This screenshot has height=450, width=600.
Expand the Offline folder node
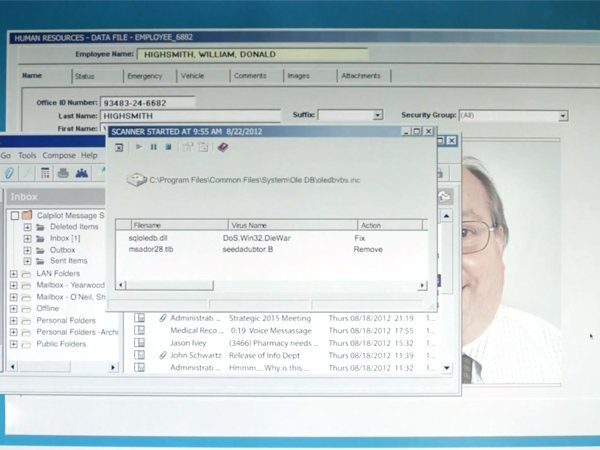pyautogui.click(x=13, y=309)
